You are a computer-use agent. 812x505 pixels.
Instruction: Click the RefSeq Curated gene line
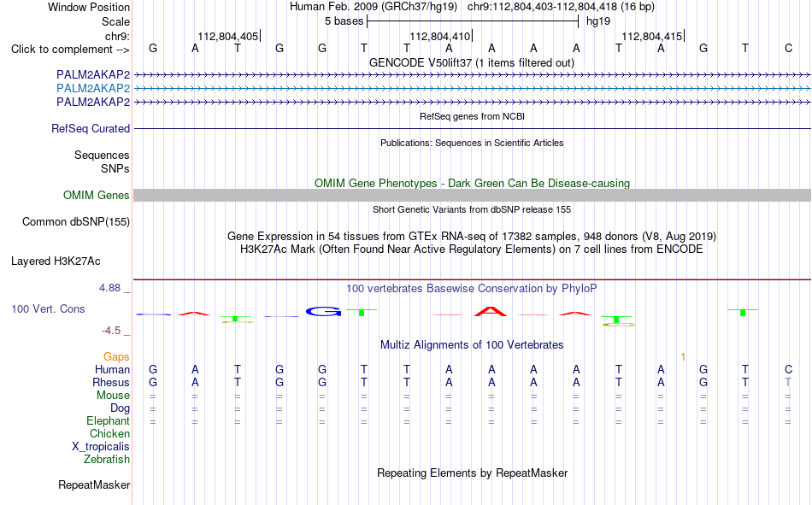(x=473, y=128)
